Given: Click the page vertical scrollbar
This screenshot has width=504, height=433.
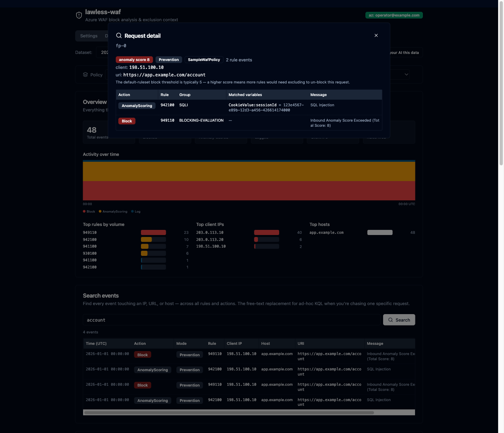Looking at the screenshot, I should (x=501, y=83).
